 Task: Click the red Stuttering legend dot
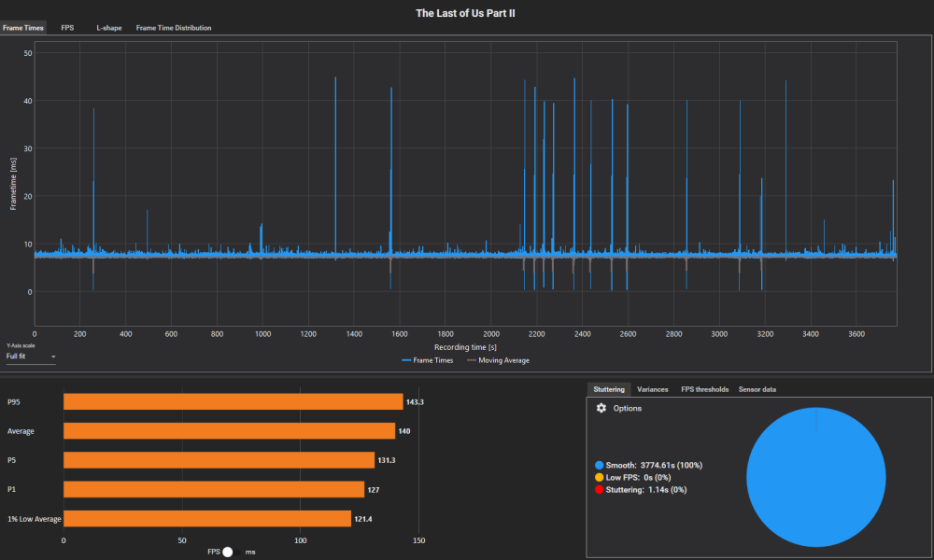tap(599, 489)
